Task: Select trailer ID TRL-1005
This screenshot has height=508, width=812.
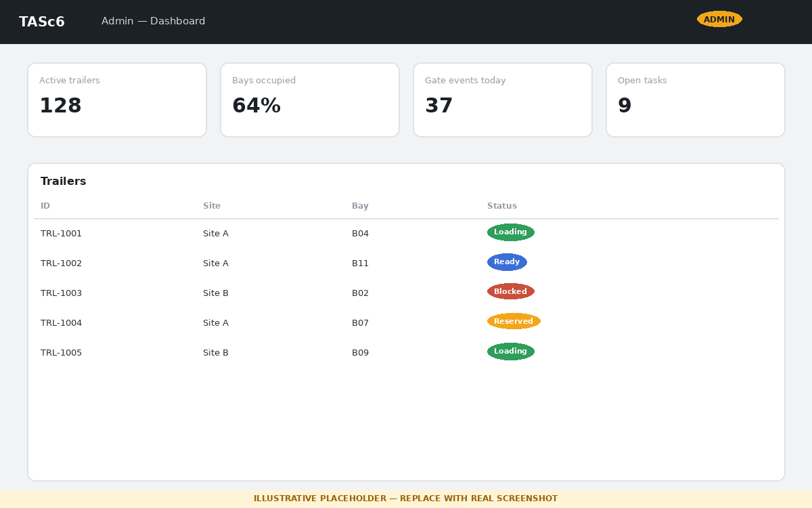Action: pos(61,353)
